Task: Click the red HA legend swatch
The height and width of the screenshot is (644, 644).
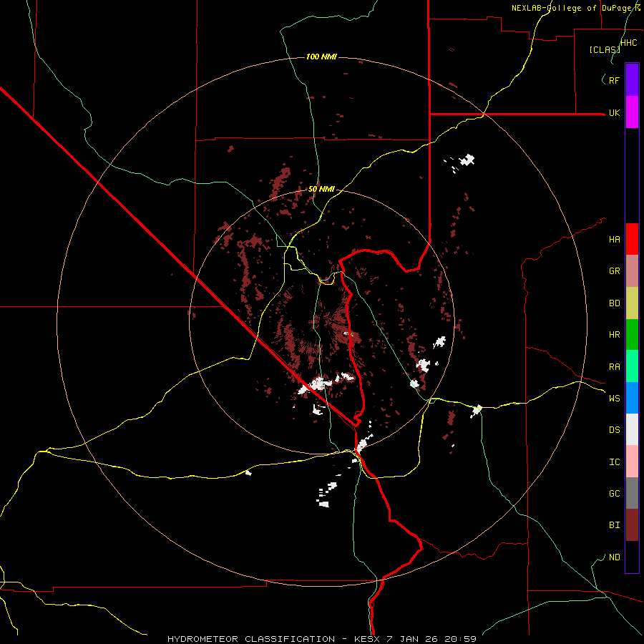Action: pos(632,239)
